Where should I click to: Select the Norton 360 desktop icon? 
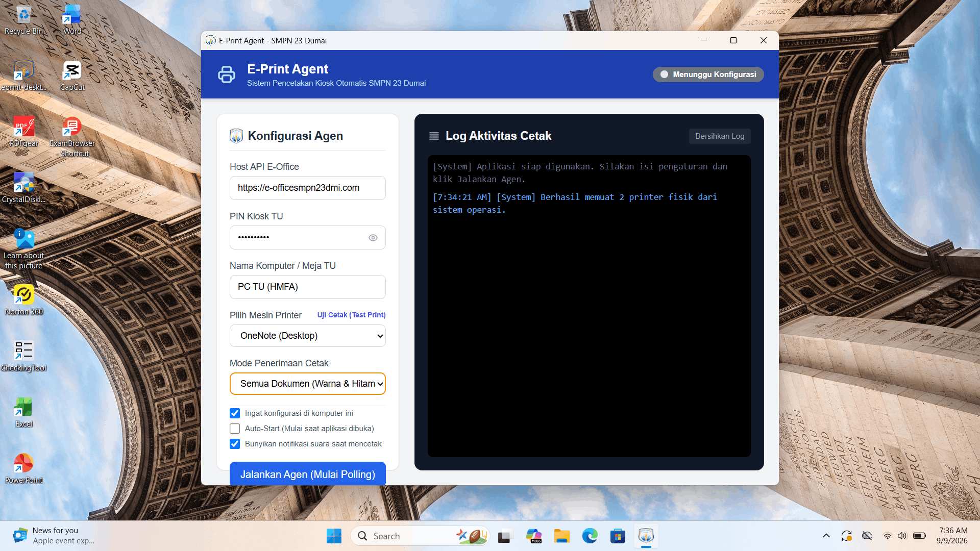tap(23, 301)
